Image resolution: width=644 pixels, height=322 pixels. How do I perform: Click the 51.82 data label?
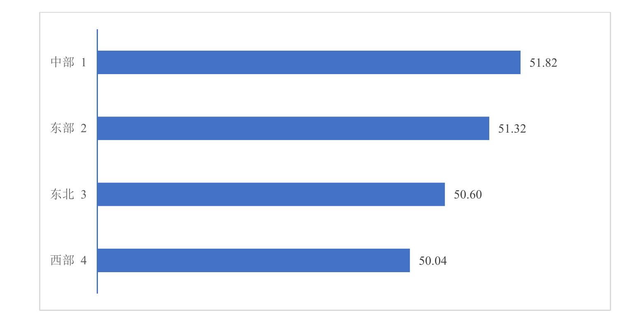pyautogui.click(x=543, y=63)
